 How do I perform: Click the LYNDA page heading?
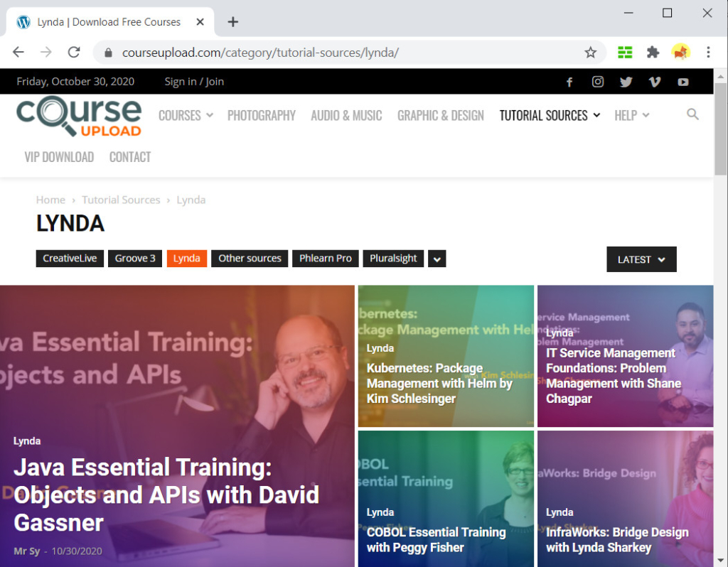click(x=70, y=223)
